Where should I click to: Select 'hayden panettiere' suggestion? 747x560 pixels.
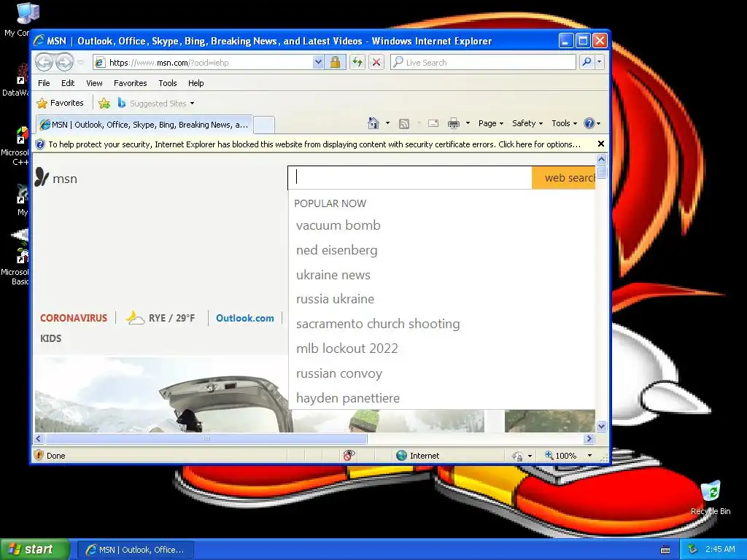click(348, 398)
